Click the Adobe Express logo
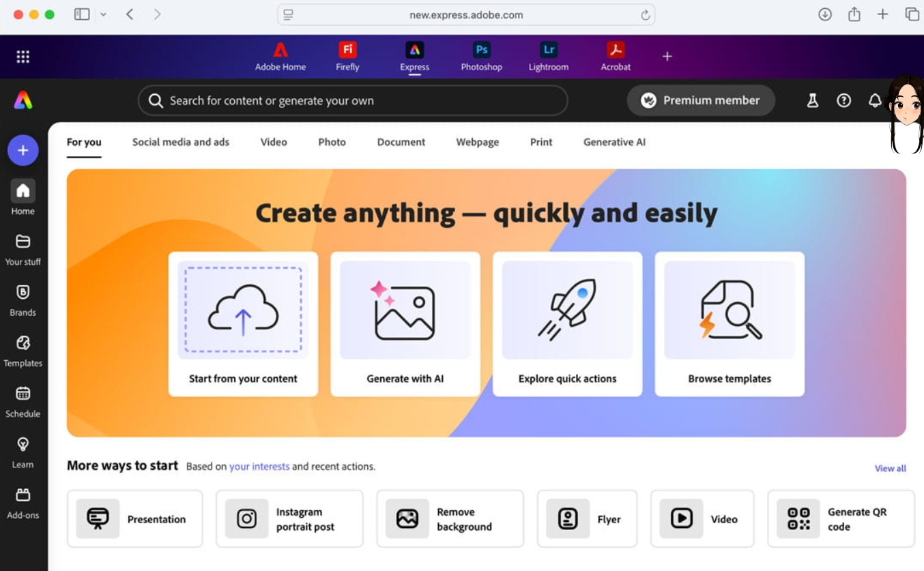This screenshot has height=571, width=924. (x=23, y=100)
